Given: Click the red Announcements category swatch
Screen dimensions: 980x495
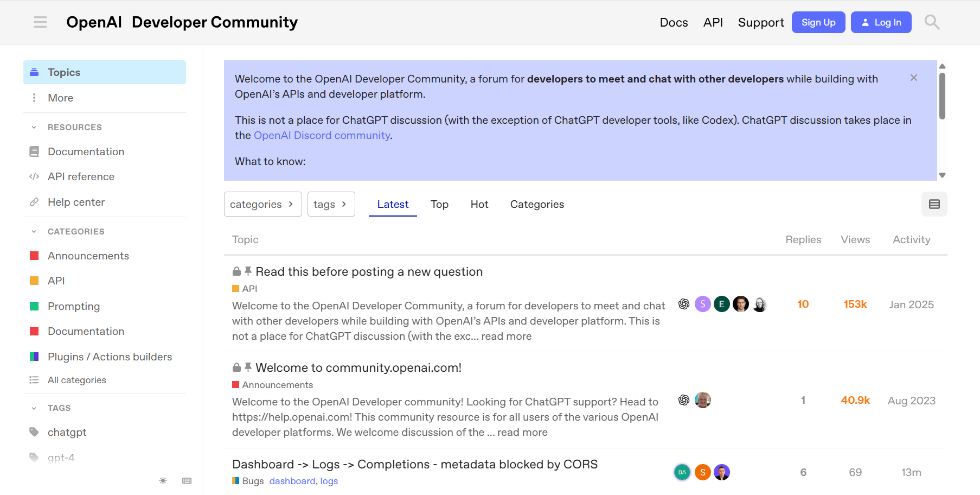Looking at the screenshot, I should click(34, 256).
